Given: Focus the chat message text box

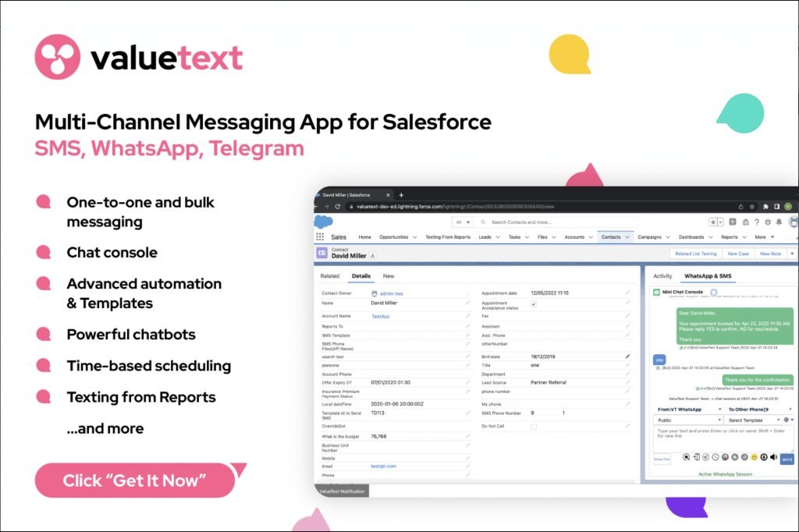Looking at the screenshot, I should pos(723,438).
